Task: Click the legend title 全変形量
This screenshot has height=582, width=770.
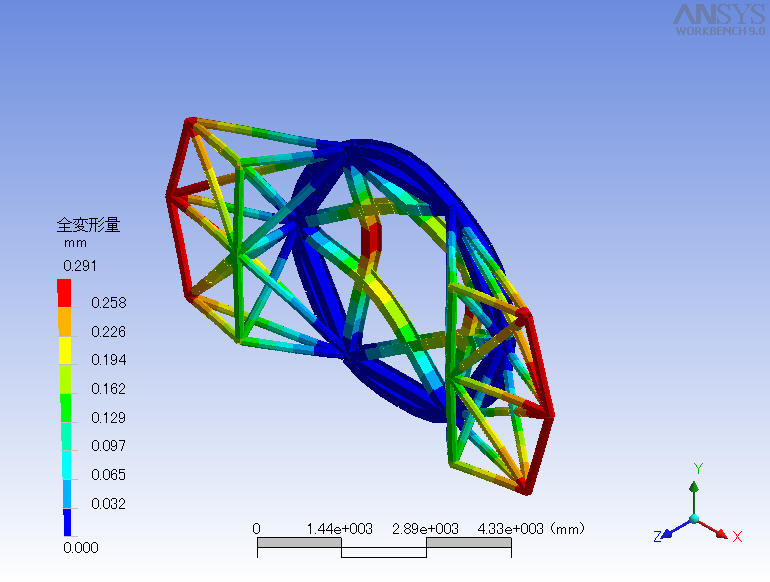Action: click(88, 225)
